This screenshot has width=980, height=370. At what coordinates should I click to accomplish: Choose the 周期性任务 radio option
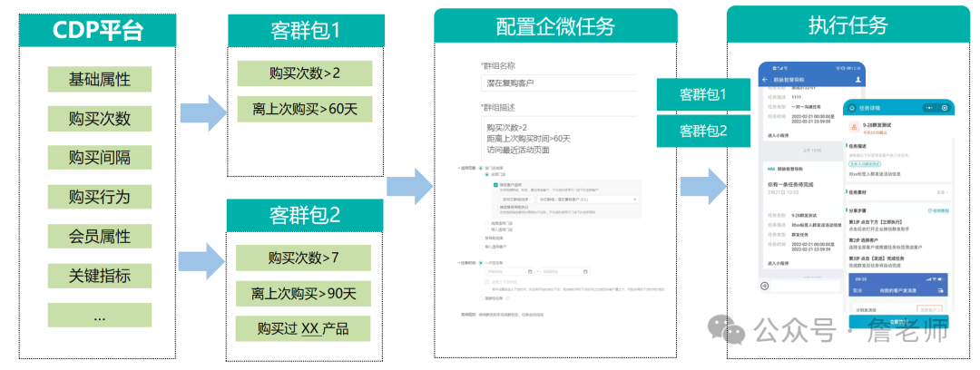click(481, 298)
